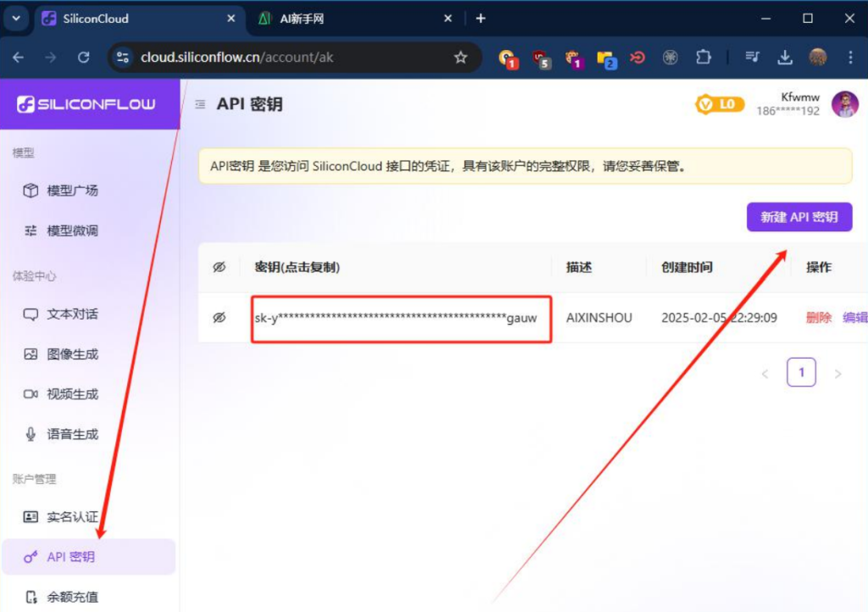Click the Kfwmw username text
This screenshot has height=612, width=868.
800,97
